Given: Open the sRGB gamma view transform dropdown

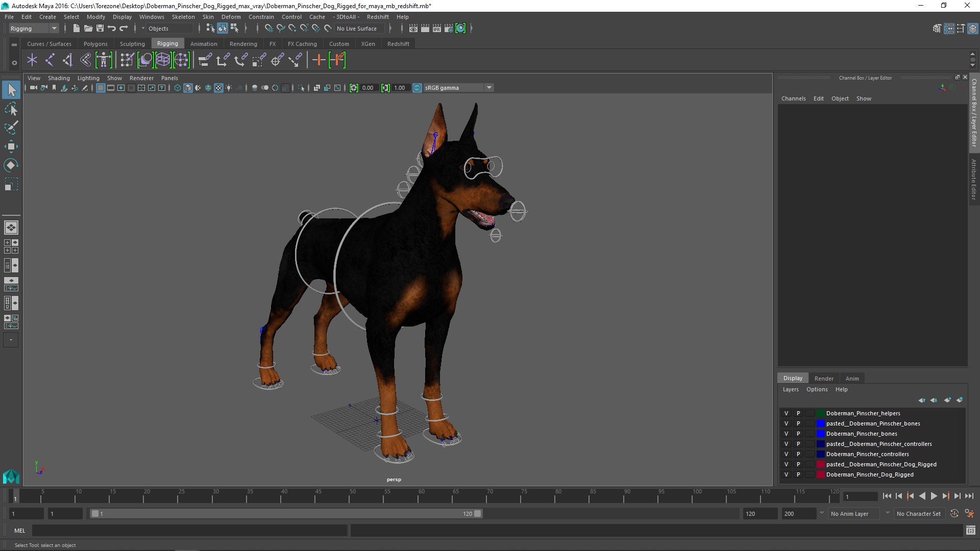Looking at the screenshot, I should (x=458, y=88).
